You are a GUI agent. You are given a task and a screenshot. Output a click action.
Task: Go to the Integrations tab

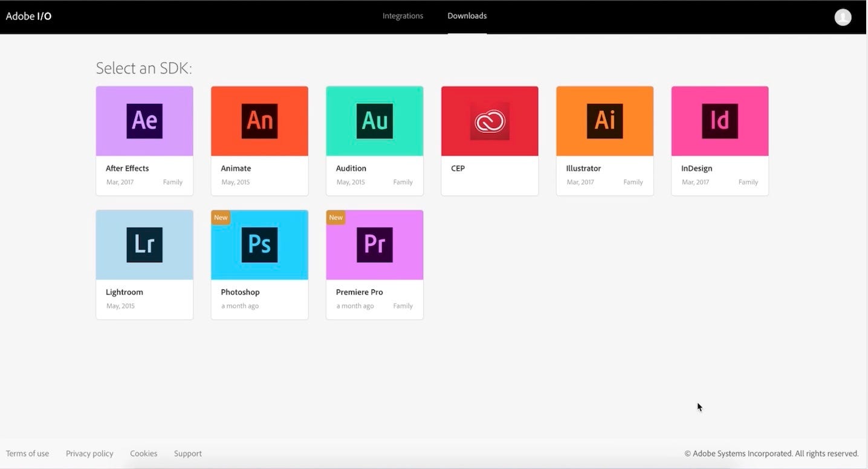coord(403,16)
